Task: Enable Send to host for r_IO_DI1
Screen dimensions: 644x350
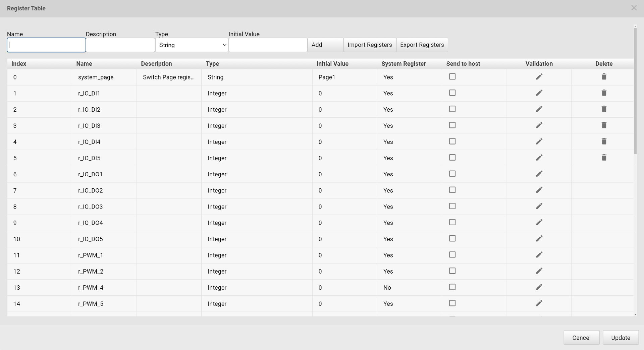Action: 452,93
